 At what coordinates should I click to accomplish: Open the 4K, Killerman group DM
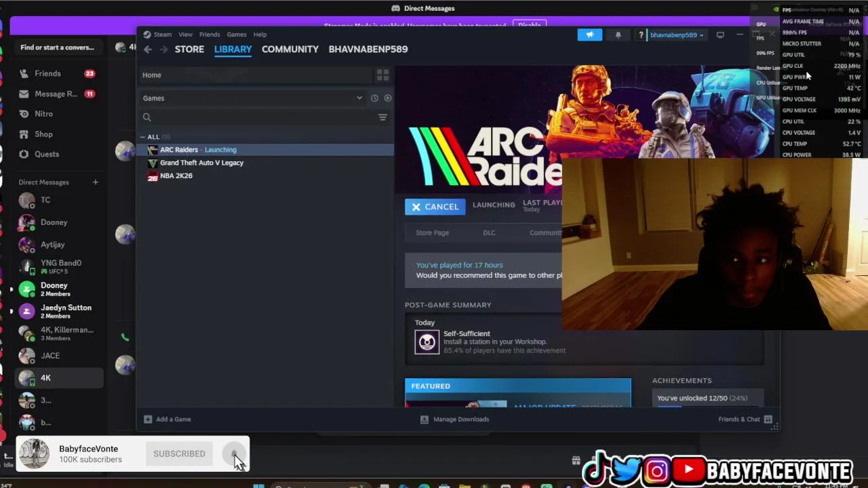(x=58, y=333)
